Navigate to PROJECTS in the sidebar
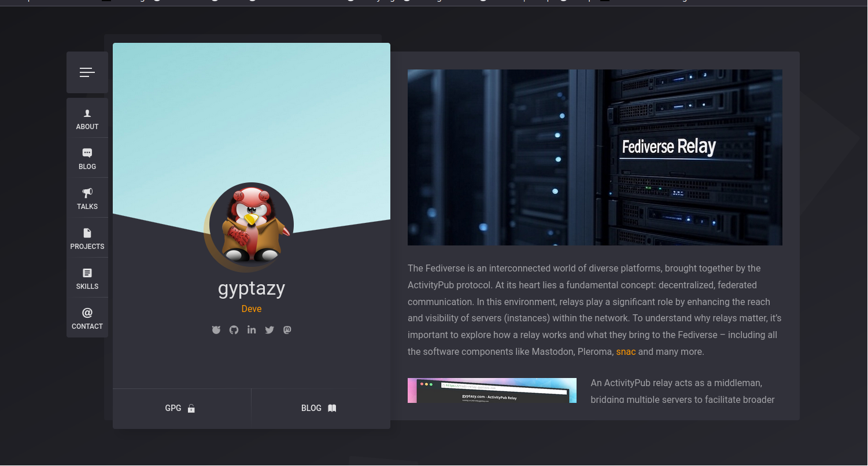 pos(87,239)
